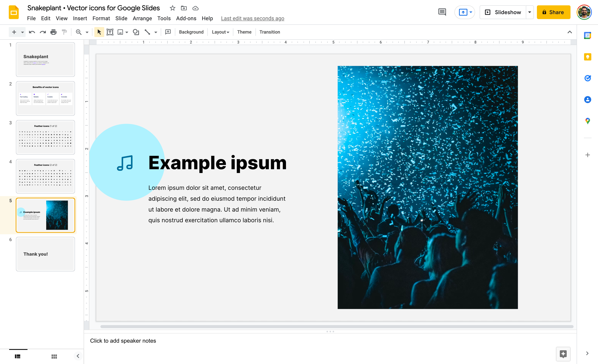Viewport: 598px width, 364px height.
Task: Star this presentation
Action: click(172, 8)
